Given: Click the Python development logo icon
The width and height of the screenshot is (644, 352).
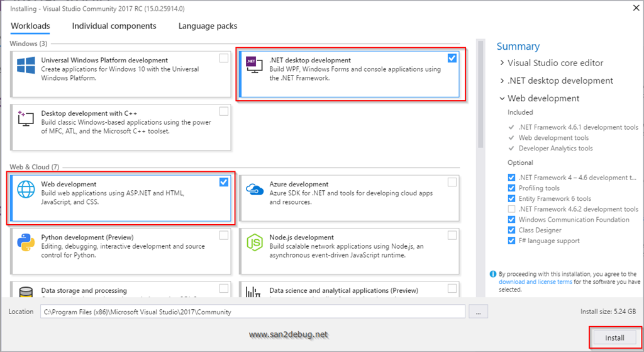Looking at the screenshot, I should tap(26, 241).
